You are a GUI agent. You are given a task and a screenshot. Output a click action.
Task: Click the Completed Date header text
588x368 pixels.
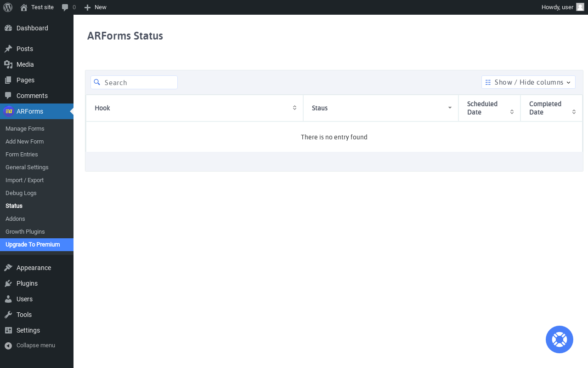[x=545, y=108]
